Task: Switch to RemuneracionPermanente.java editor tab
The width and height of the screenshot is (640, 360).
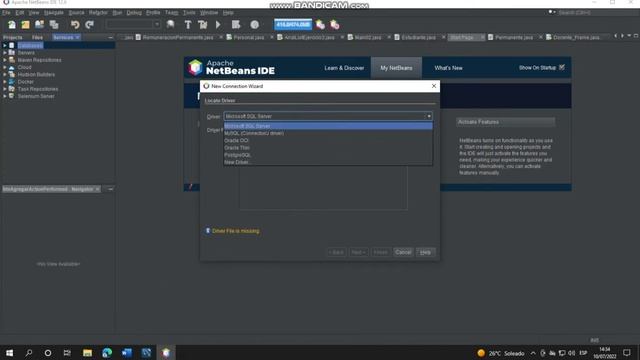Action: (178, 38)
